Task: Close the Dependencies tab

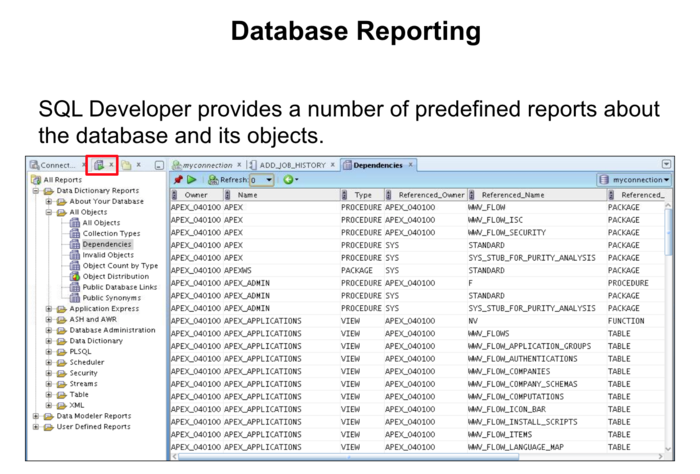Action: pos(410,165)
